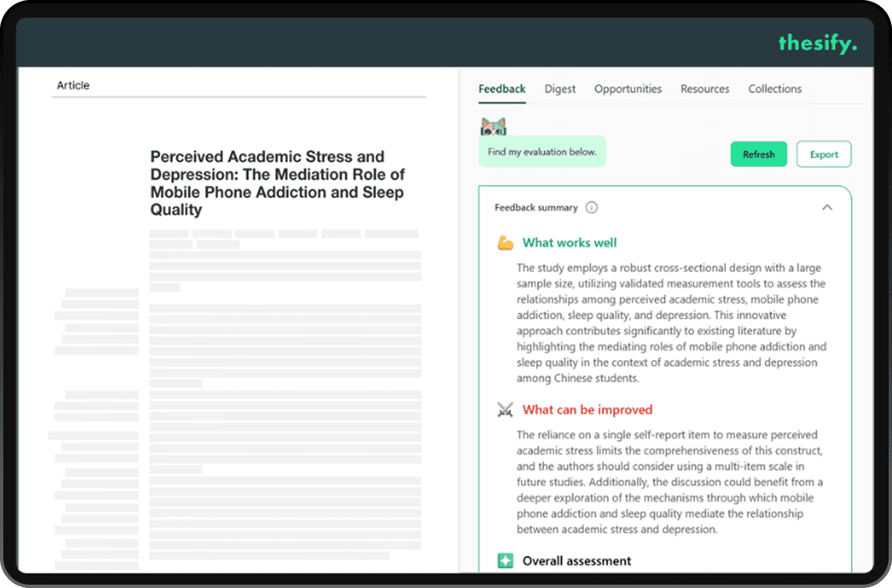
Task: Open the Feedback tab
Action: coord(502,89)
